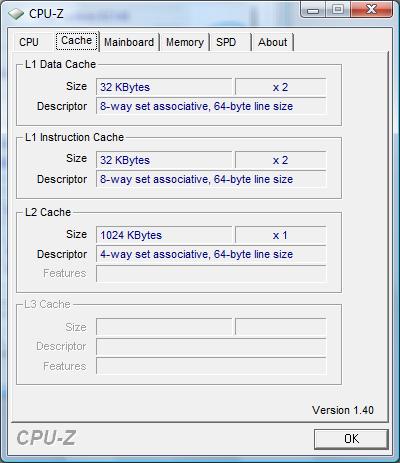Viewport: 400px width, 463px height.
Task: Close the CPU-Z window
Action: 371,10
